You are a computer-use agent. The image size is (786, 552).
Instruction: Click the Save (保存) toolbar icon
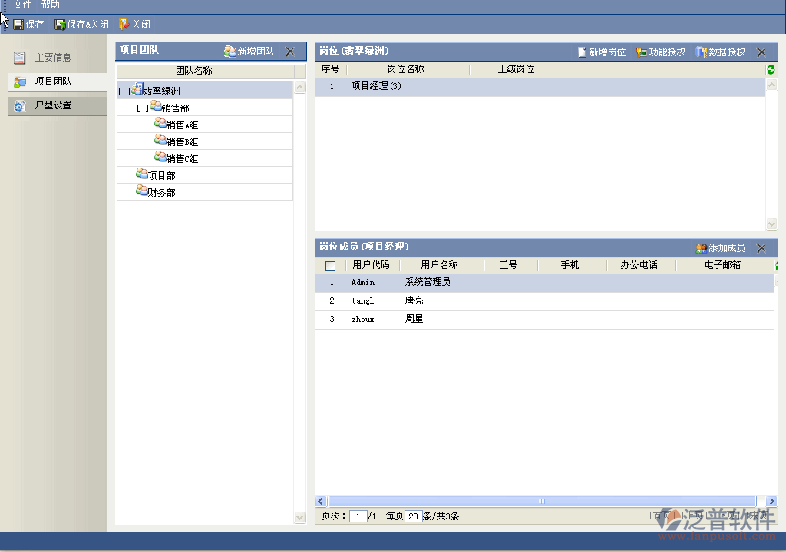click(x=18, y=23)
